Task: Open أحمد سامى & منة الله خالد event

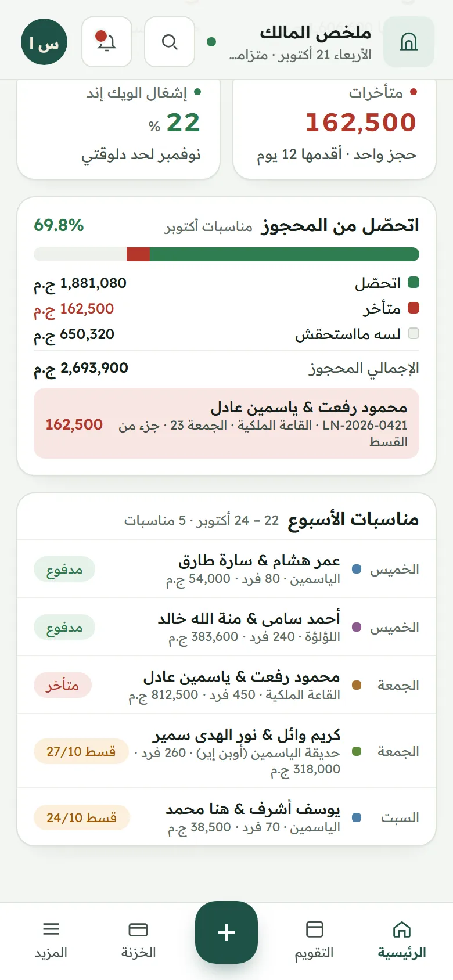Action: click(227, 627)
